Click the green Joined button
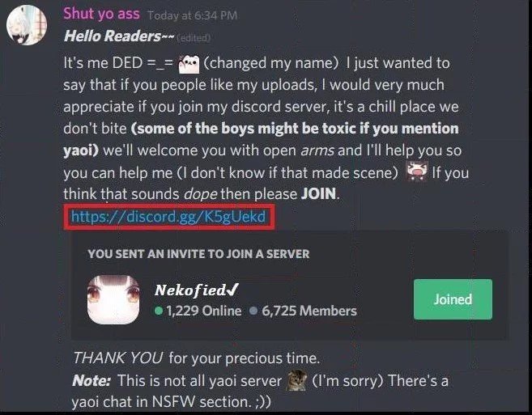 (x=453, y=299)
